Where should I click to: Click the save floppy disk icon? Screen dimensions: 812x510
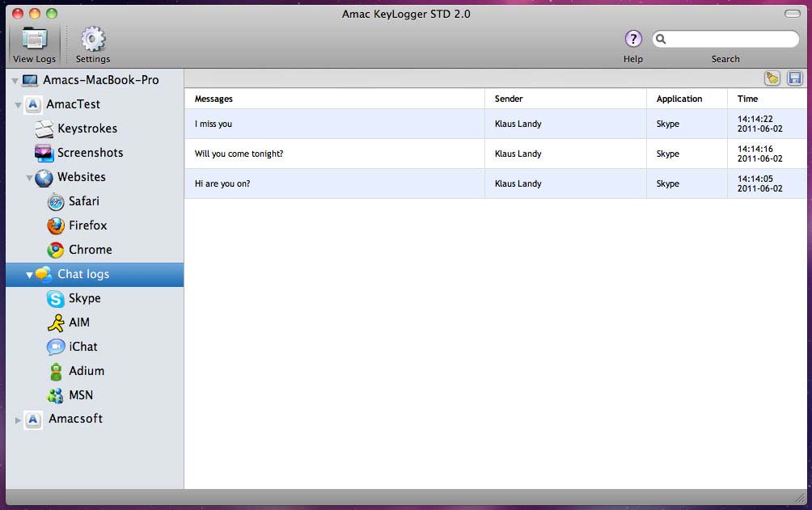[794, 78]
